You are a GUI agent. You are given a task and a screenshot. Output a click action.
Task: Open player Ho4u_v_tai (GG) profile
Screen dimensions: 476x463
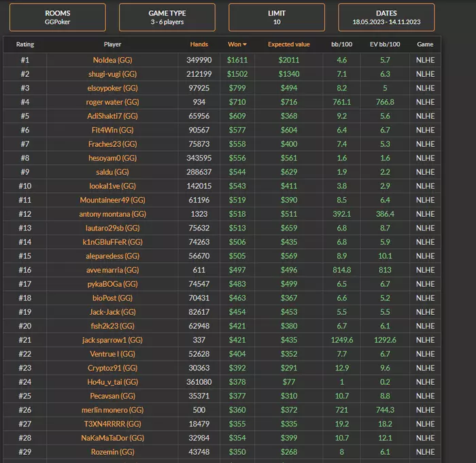[112, 381]
